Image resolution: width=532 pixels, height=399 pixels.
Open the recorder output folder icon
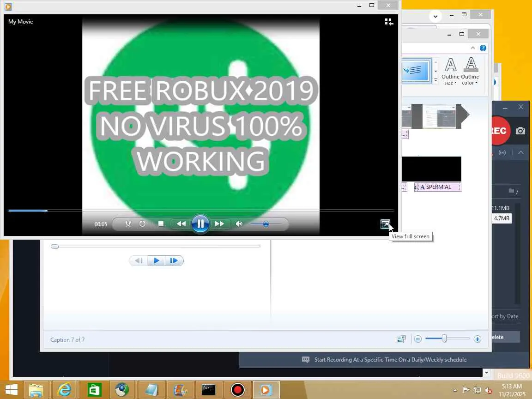[511, 191]
